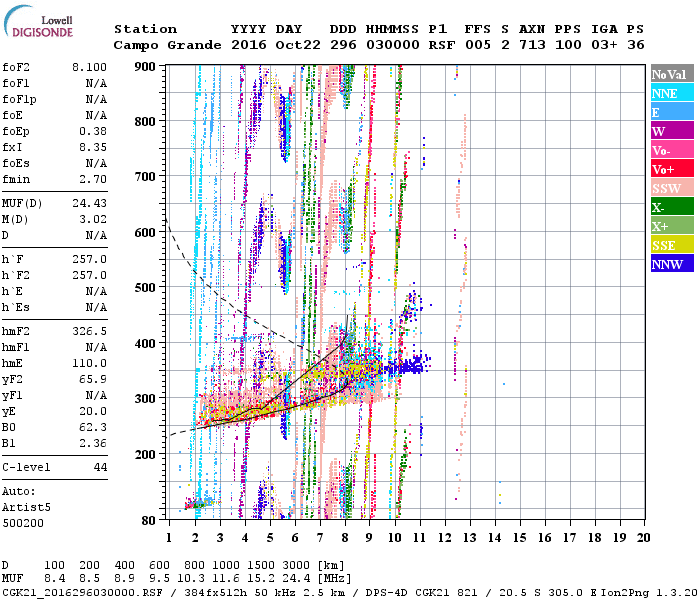This screenshot has width=700, height=600.
Task: Select the SSW legend swatch
Action: click(x=672, y=188)
